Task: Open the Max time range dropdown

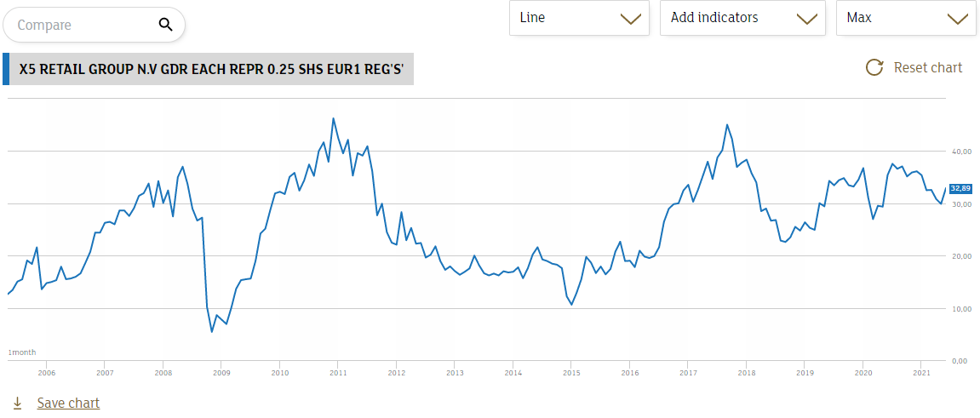Action: pos(907,18)
